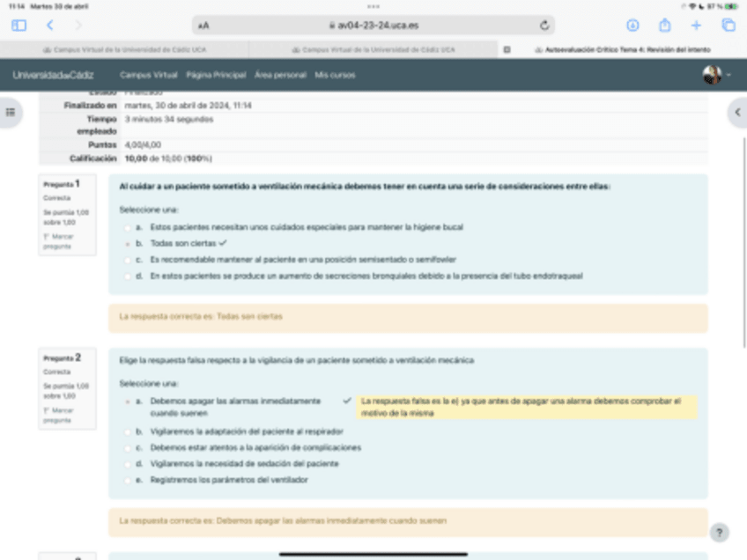Click the feedback La respuesta correcta es: Todas son ciertas
This screenshot has width=747, height=560.
(201, 317)
